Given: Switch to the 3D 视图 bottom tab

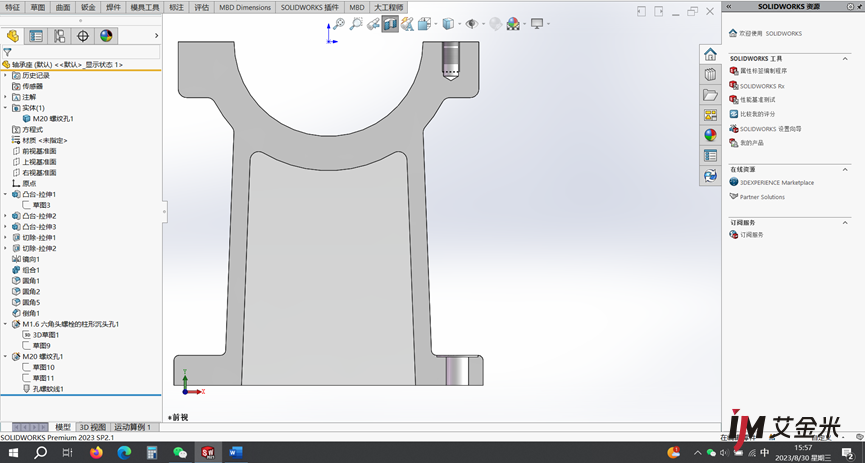Looking at the screenshot, I should tap(93, 427).
